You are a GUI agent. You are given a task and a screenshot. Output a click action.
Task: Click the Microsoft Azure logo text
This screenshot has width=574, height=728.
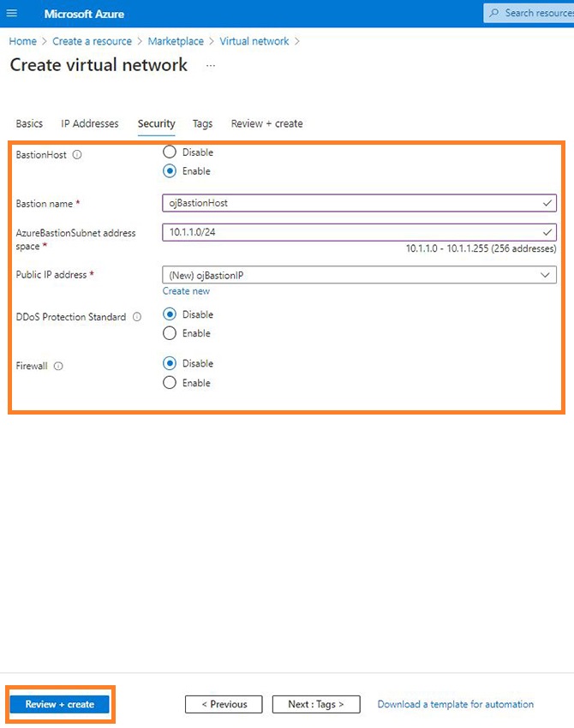coord(84,14)
